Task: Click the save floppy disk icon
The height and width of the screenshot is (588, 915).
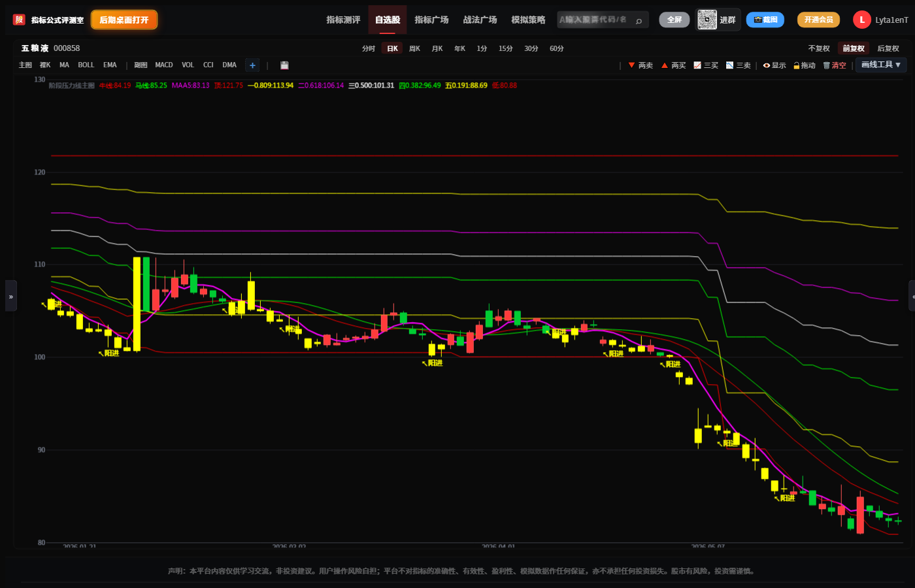Action: click(284, 65)
